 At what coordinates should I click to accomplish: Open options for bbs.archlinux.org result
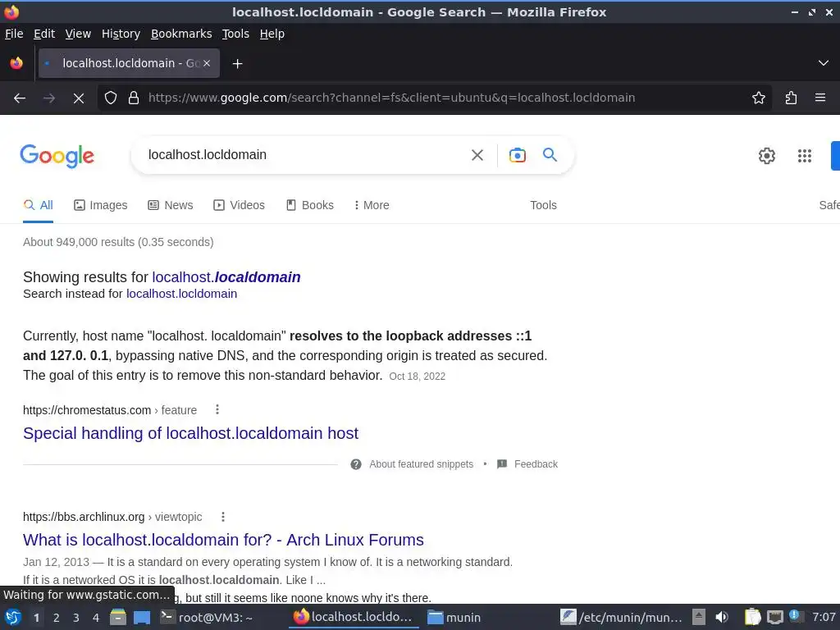point(223,517)
